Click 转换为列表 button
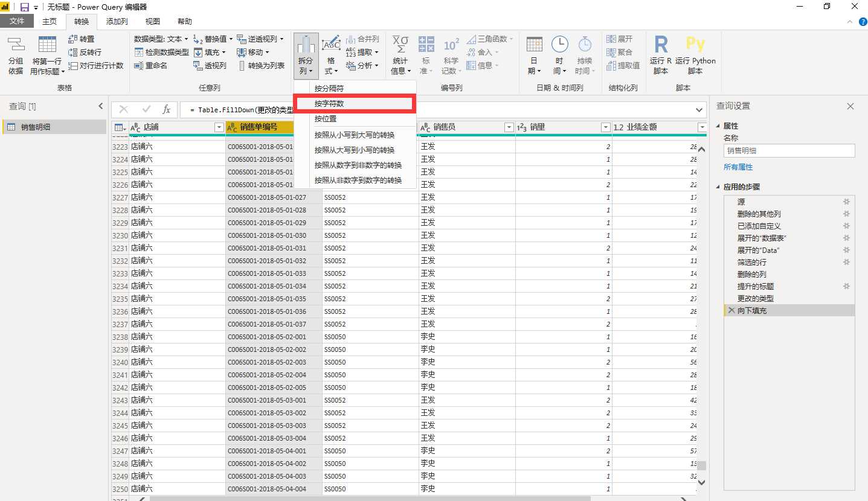 point(260,65)
